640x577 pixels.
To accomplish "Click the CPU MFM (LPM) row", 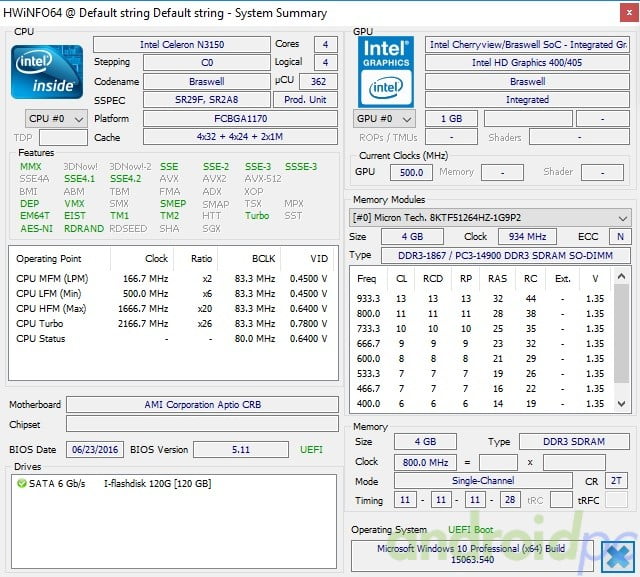I will 172,278.
